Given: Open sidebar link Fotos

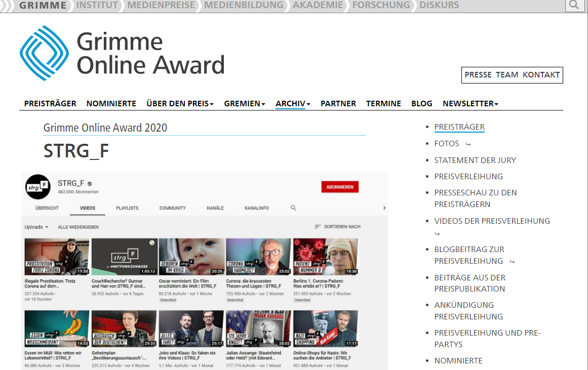Looking at the screenshot, I should (447, 144).
